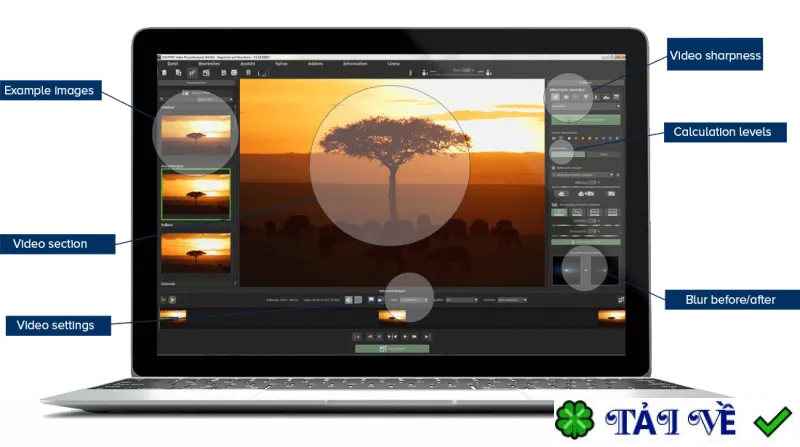Viewport: 800px width, 447px height.
Task: Click the second save-as disk icon
Action: pyautogui.click(x=234, y=73)
